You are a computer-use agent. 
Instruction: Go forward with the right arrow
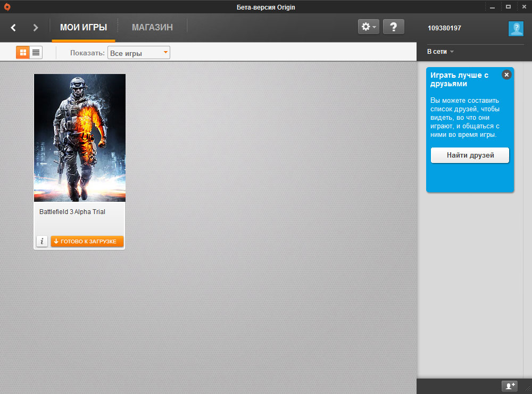coord(36,28)
